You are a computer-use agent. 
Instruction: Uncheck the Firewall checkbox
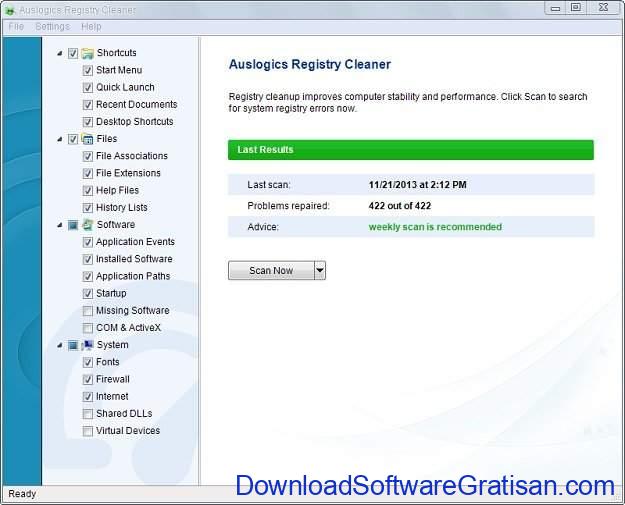point(88,379)
